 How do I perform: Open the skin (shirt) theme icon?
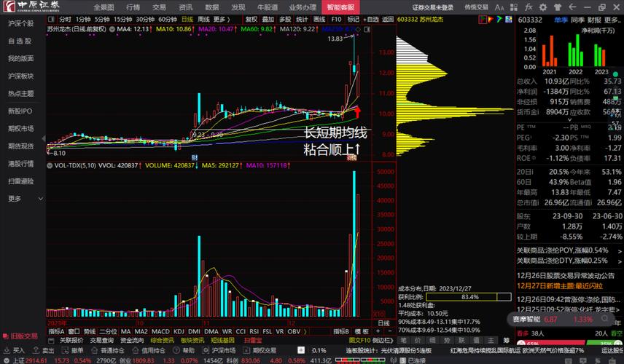558,7
